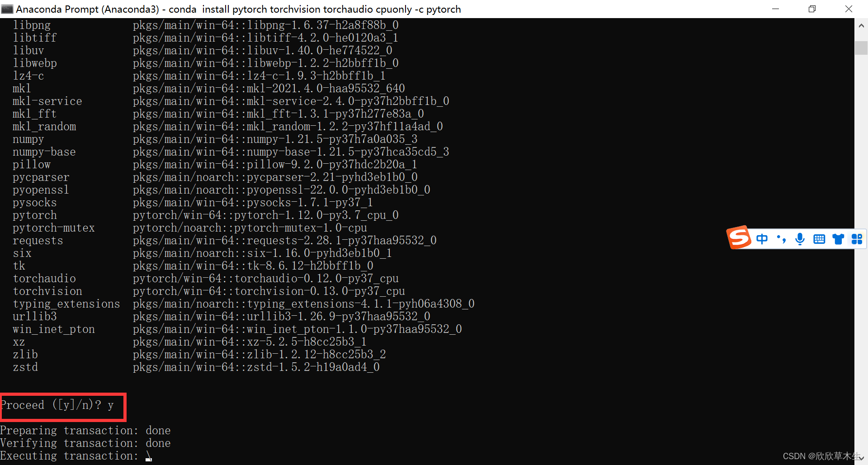Toggle the punctuation mode icon
868x465 pixels.
pyautogui.click(x=781, y=239)
